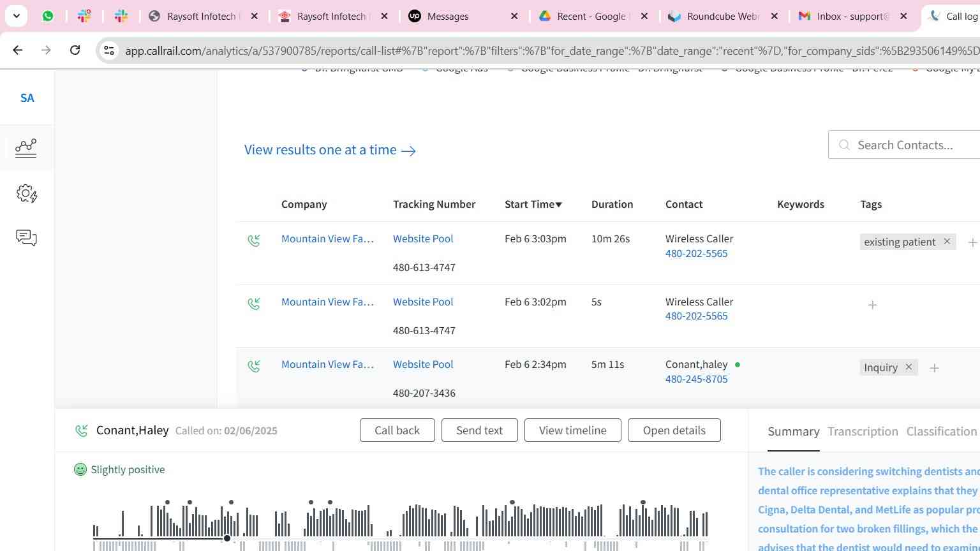Sort by Start Time column

click(533, 204)
